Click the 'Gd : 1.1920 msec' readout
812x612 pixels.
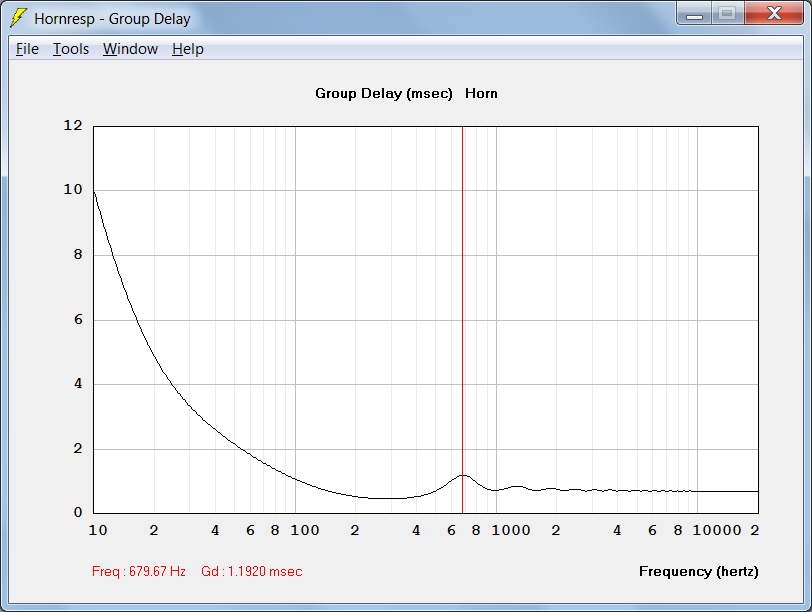click(252, 571)
